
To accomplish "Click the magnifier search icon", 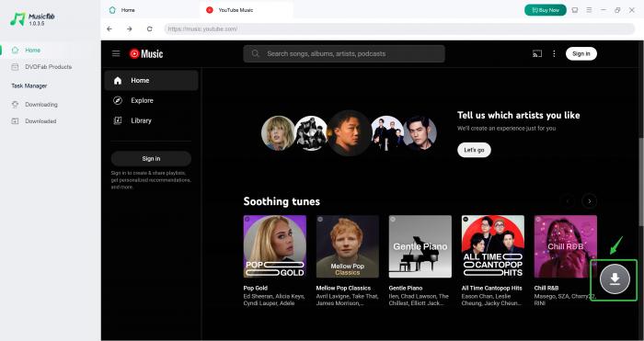I will tap(256, 53).
